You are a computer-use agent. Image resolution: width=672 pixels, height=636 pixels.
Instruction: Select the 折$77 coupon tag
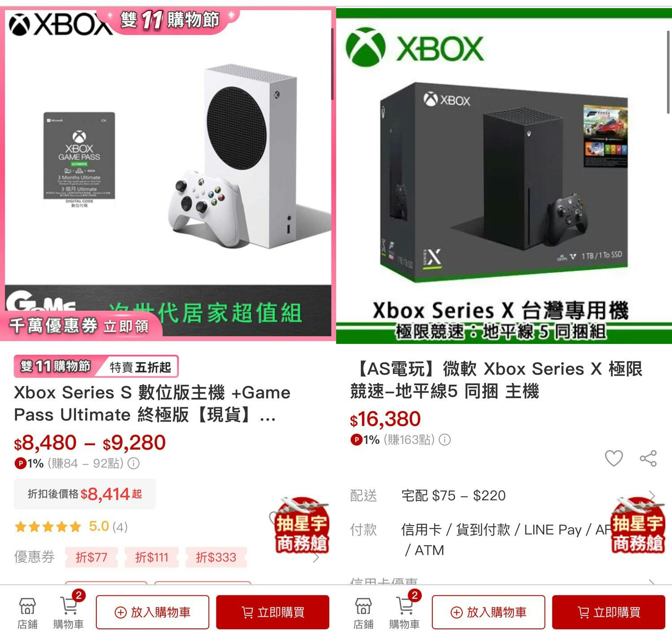(x=91, y=557)
